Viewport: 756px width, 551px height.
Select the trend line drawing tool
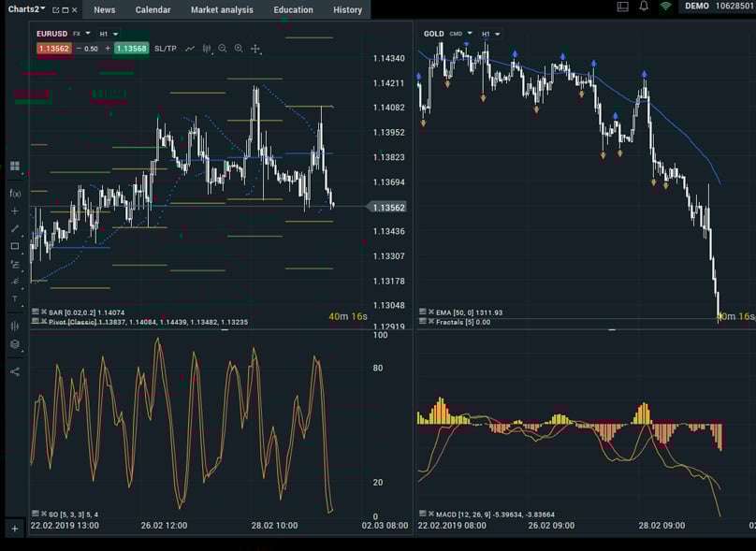[15, 228]
